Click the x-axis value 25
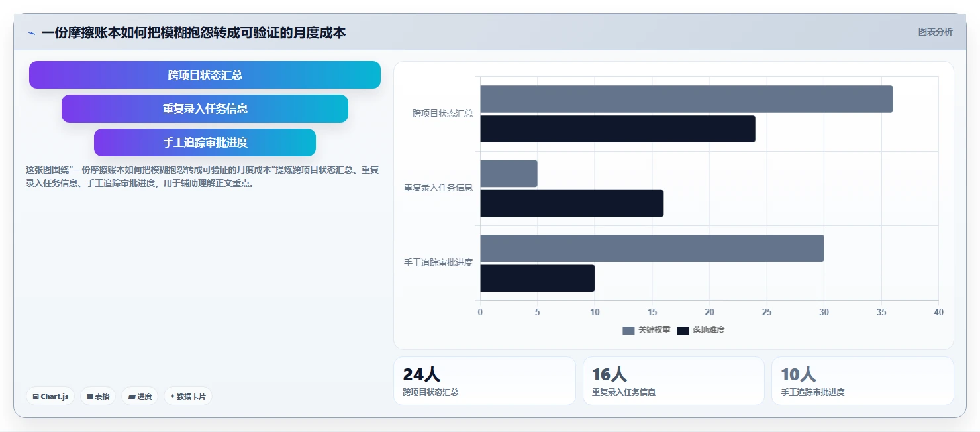Screen dimensions: 980x432 pos(766,312)
